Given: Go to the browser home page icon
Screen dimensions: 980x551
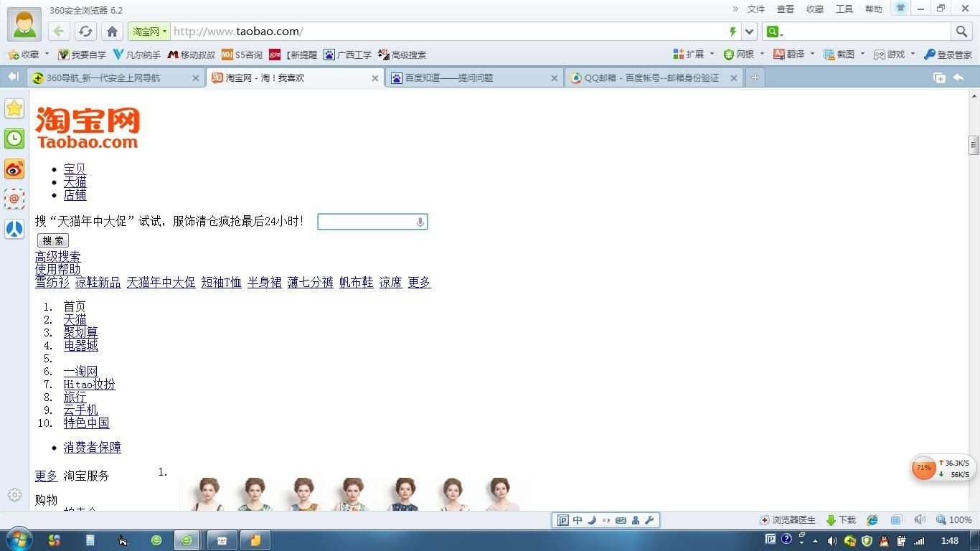Looking at the screenshot, I should pyautogui.click(x=112, y=32).
